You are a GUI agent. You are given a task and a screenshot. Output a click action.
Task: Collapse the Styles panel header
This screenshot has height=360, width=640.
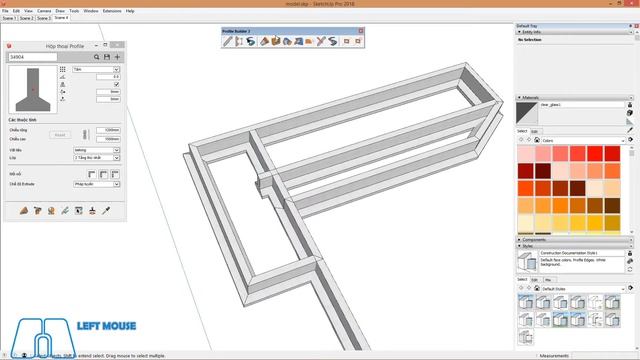[x=574, y=246]
